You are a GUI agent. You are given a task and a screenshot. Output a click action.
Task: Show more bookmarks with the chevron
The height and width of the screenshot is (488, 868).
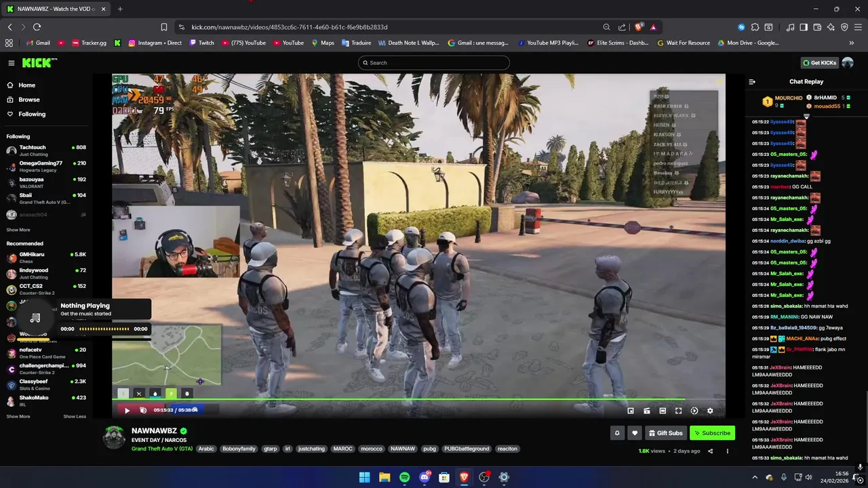pos(852,43)
